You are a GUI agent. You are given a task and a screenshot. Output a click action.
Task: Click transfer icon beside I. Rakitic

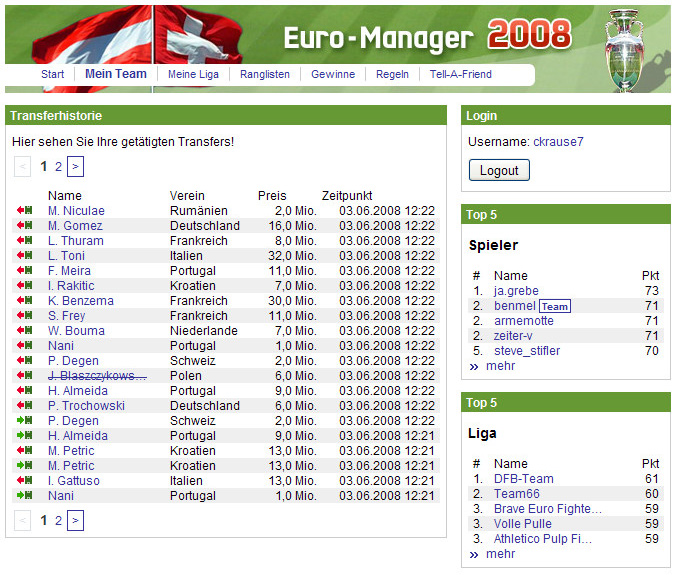25,285
